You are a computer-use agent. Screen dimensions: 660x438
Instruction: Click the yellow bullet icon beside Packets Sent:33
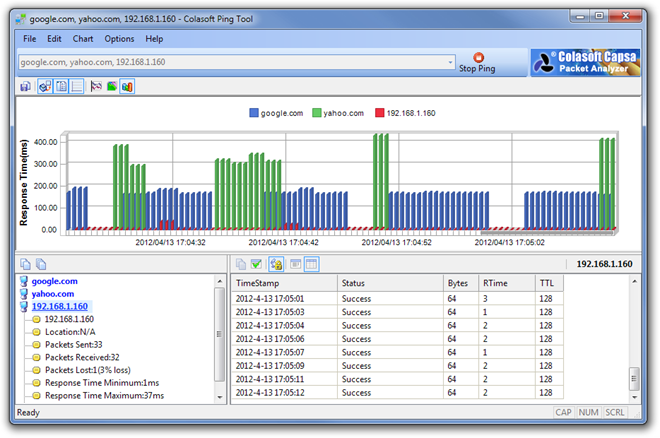point(37,345)
